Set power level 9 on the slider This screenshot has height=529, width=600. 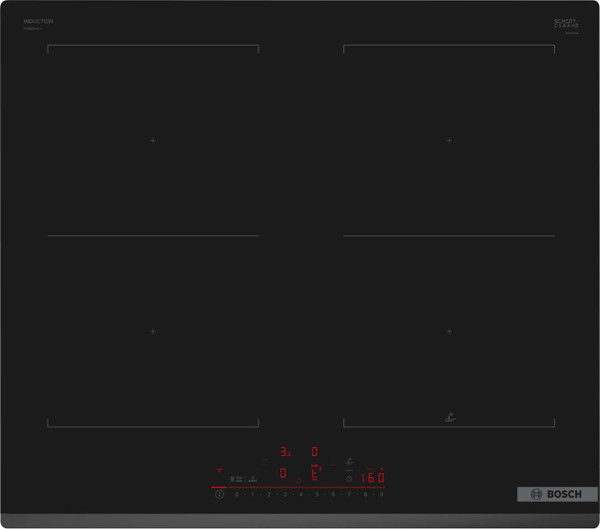click(381, 494)
